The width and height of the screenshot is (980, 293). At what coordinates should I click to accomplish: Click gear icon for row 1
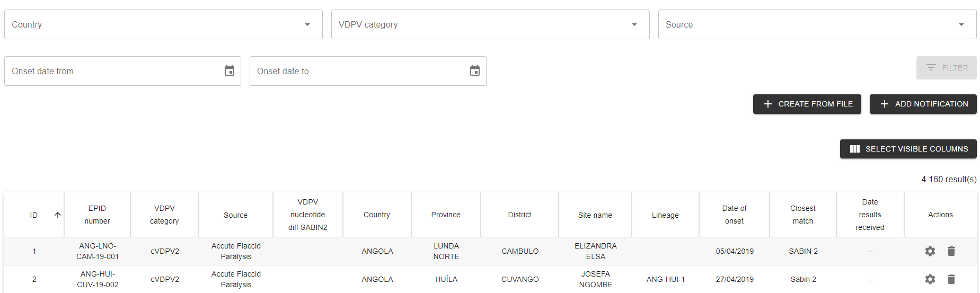[x=930, y=251]
